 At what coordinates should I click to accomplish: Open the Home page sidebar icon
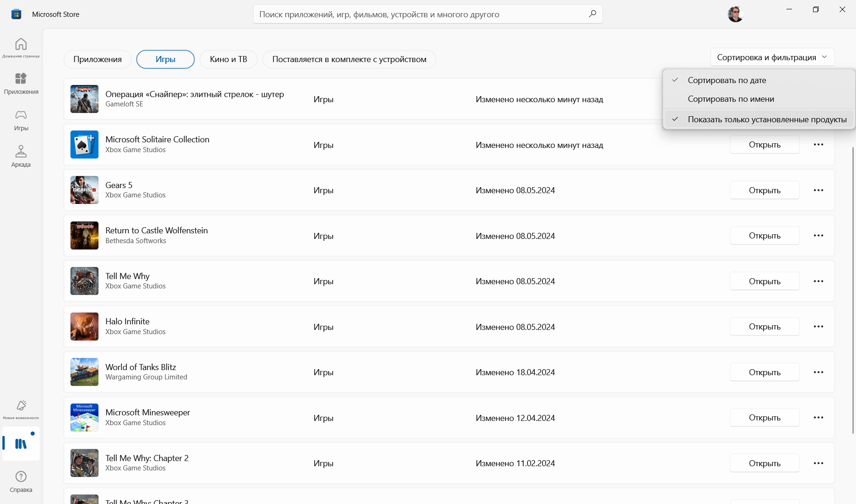point(21,47)
